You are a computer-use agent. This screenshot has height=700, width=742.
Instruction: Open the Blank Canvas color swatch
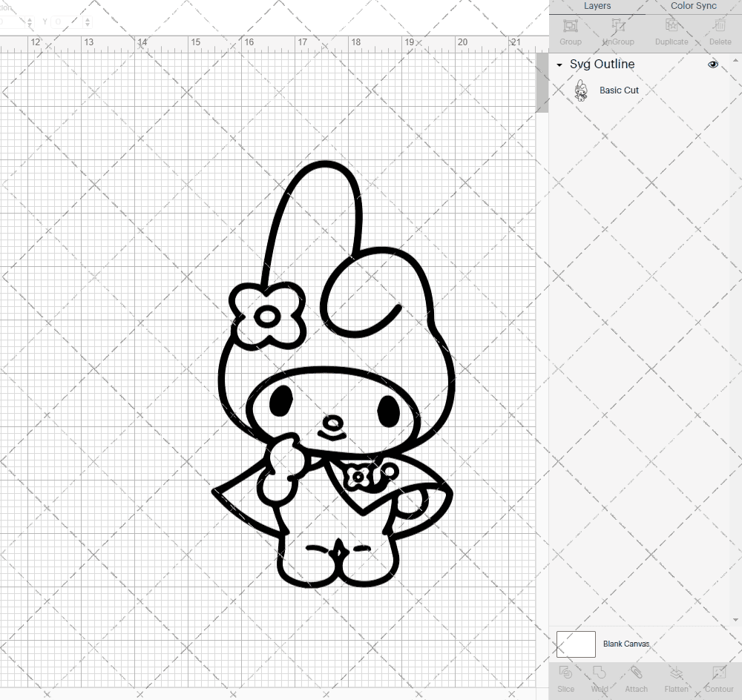click(x=576, y=644)
